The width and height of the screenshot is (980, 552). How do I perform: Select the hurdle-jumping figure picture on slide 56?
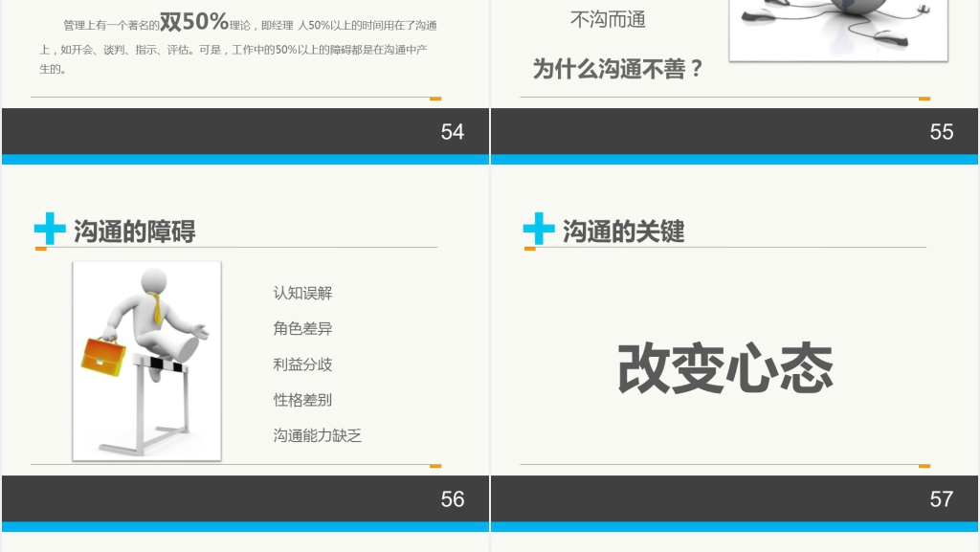click(146, 361)
